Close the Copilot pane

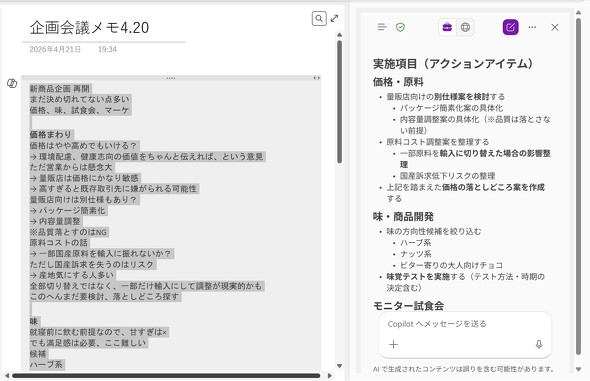tap(555, 27)
